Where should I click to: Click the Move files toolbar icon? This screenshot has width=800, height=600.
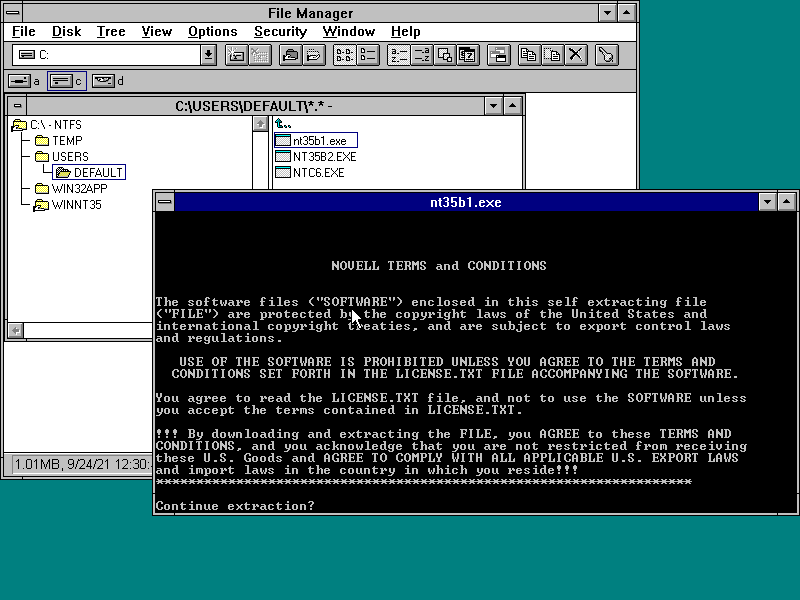(553, 55)
